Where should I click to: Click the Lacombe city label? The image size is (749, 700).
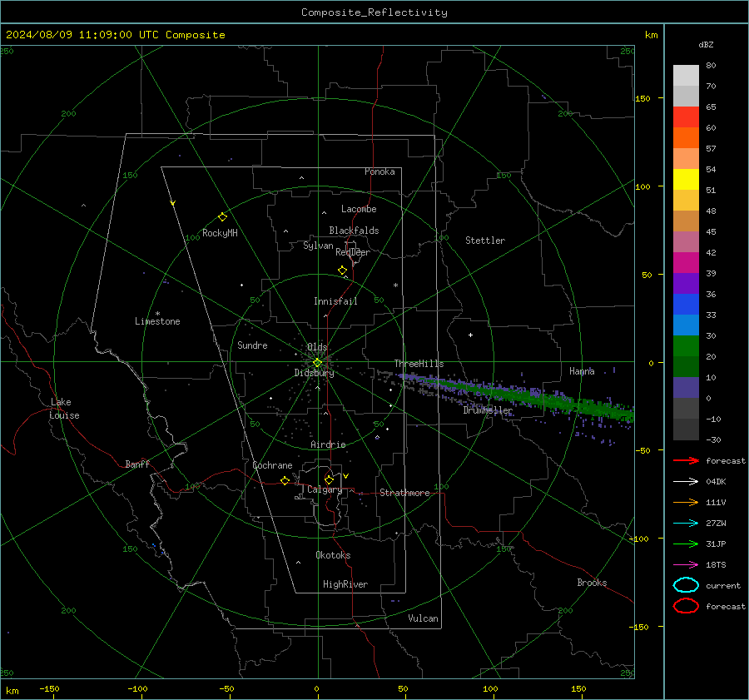[359, 209]
